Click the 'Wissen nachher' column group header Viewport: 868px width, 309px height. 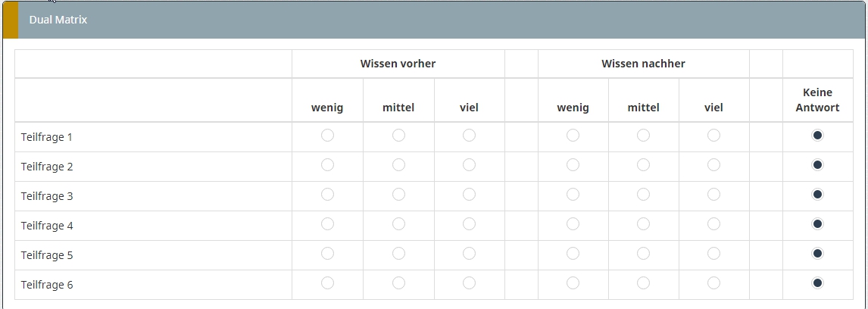click(643, 64)
